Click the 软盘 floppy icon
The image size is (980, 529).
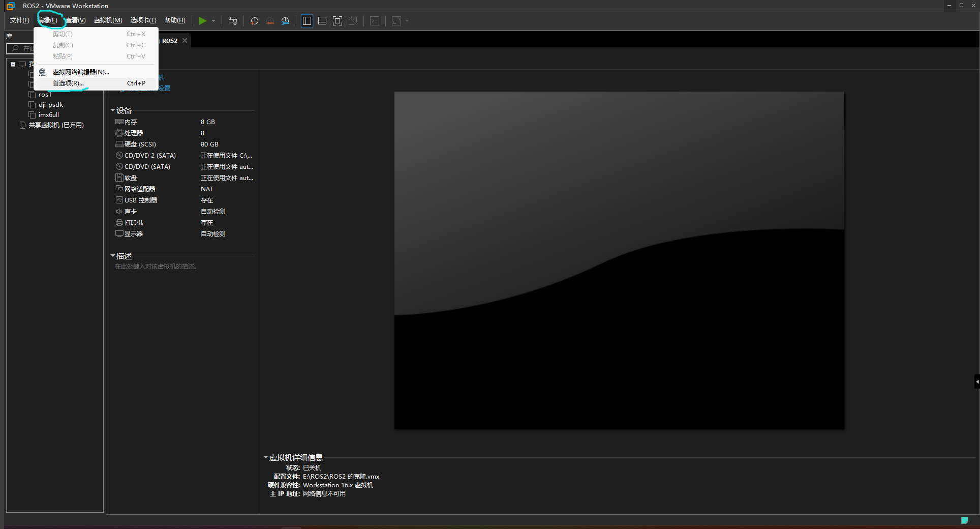(119, 178)
